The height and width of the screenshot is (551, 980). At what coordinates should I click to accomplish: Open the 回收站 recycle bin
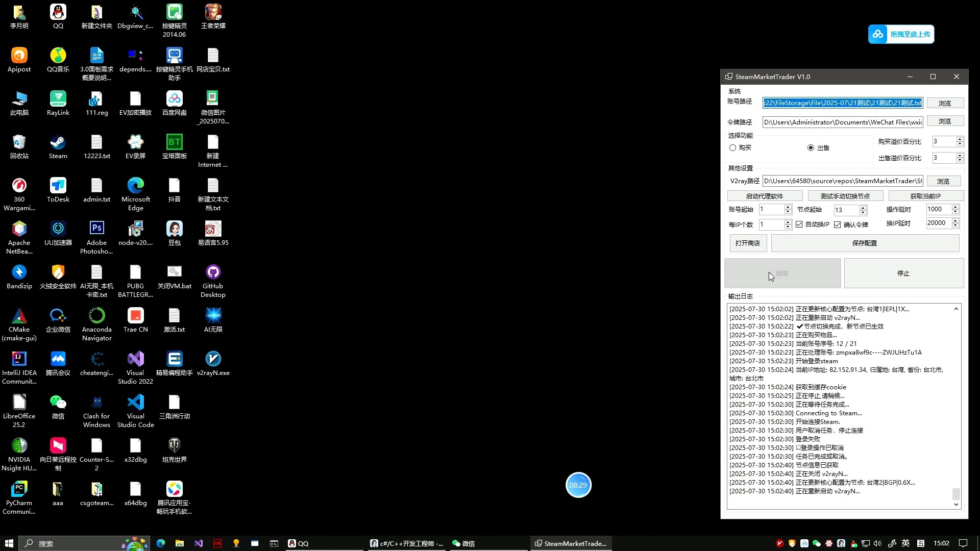(19, 147)
